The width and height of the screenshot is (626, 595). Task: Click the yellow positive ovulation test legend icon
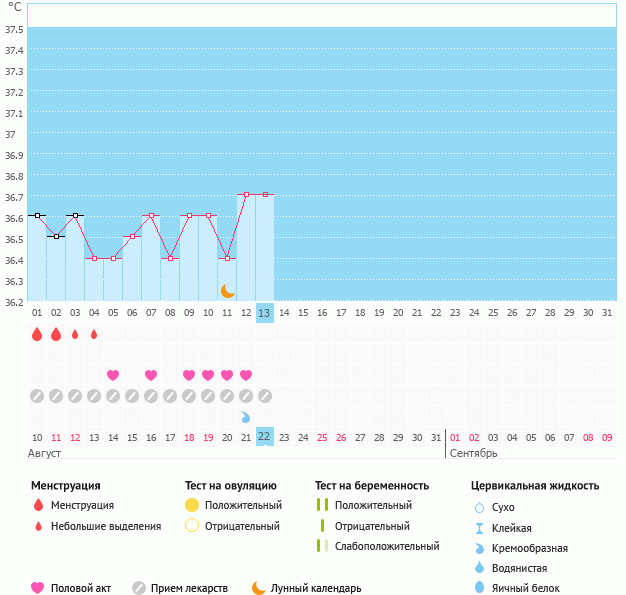pyautogui.click(x=192, y=505)
